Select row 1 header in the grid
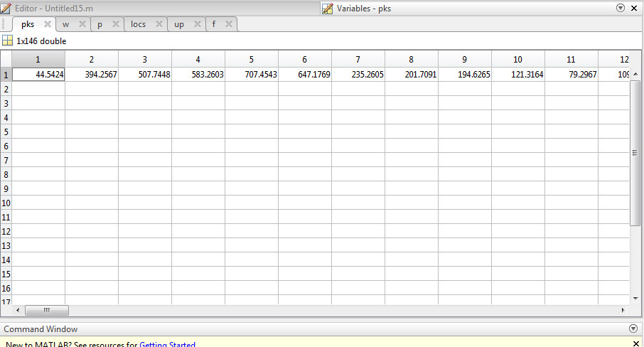This screenshot has width=644, height=347. click(6, 75)
